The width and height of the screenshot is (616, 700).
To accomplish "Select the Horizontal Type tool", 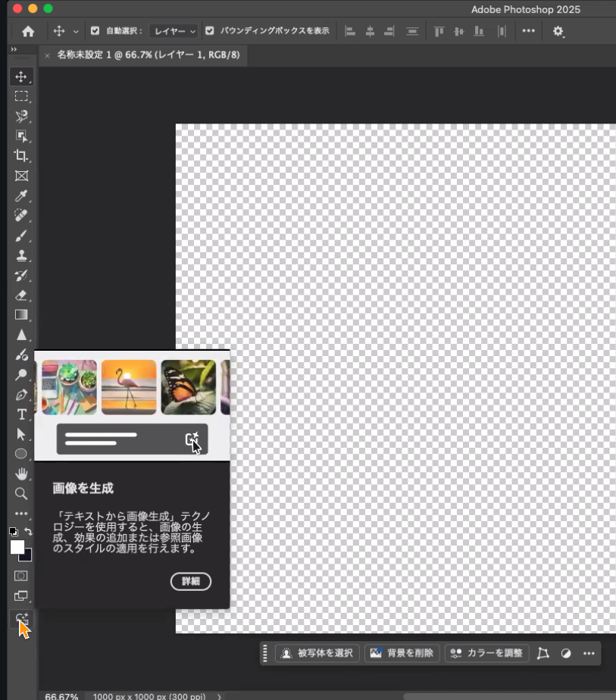I will tap(21, 414).
